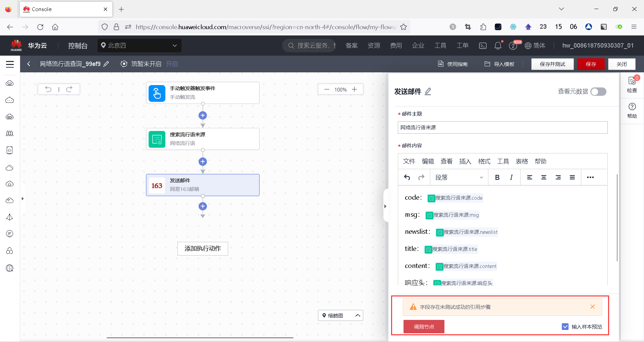The height and width of the screenshot is (342, 644).
Task: Click the 搜索云服务 search box
Action: (x=309, y=46)
